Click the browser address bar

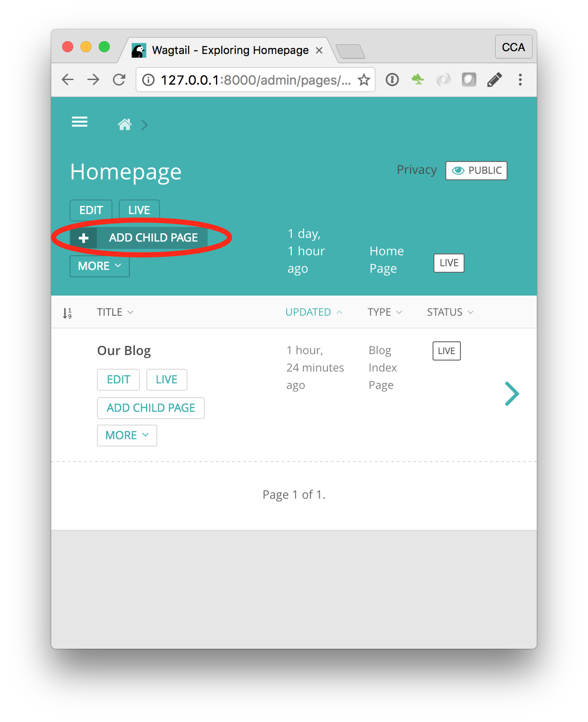pos(255,80)
